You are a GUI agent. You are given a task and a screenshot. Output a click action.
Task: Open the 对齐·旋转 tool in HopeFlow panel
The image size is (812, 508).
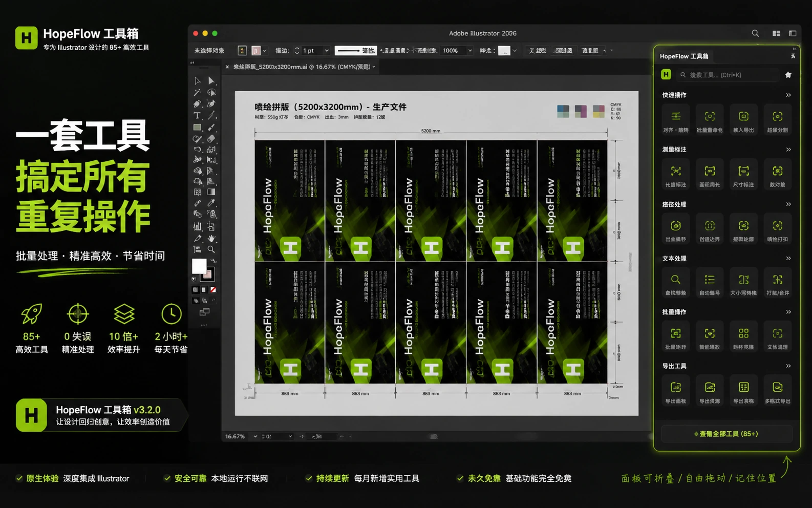(x=676, y=120)
